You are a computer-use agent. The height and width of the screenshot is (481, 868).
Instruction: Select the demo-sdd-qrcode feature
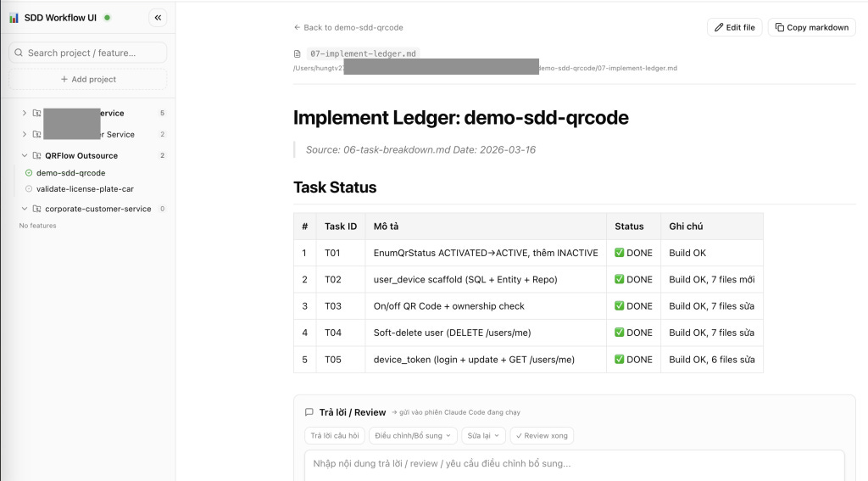(71, 173)
